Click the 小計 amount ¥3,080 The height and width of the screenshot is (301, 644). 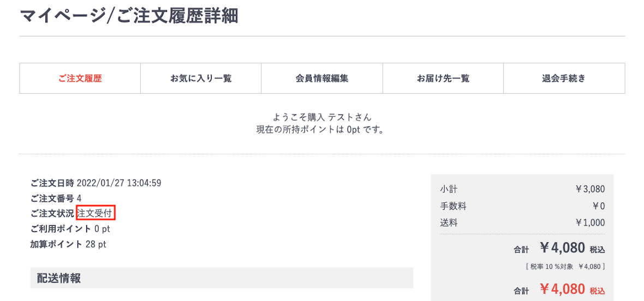point(590,189)
